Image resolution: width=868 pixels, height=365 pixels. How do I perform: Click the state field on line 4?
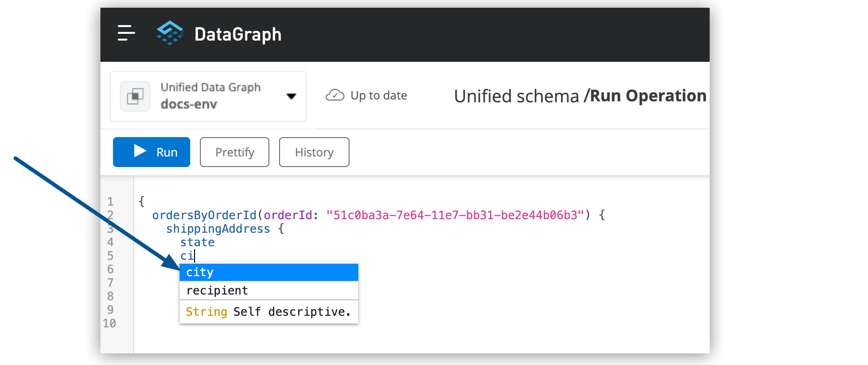pyautogui.click(x=197, y=242)
